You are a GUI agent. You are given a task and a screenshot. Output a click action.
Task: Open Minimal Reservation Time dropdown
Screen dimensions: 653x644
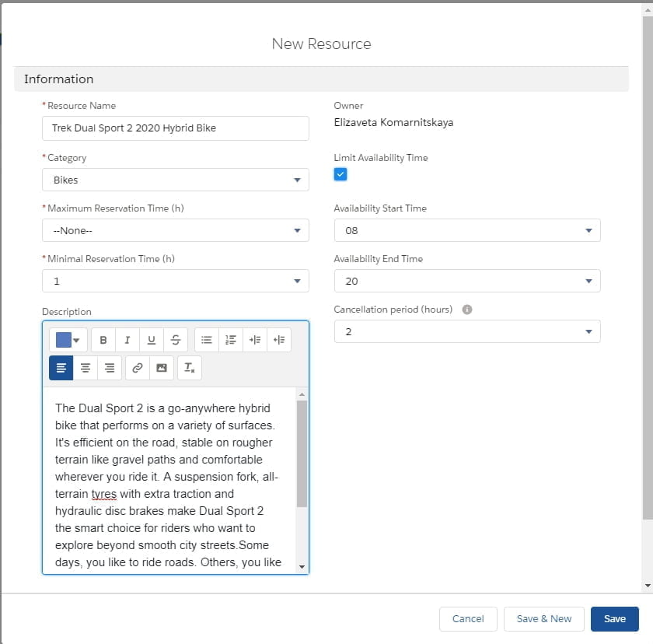[x=176, y=282]
